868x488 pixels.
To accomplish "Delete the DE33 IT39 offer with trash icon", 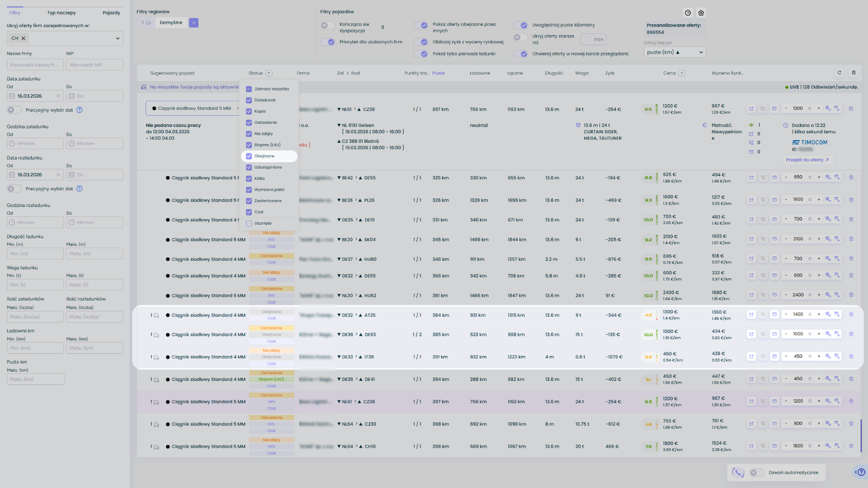I will click(851, 357).
